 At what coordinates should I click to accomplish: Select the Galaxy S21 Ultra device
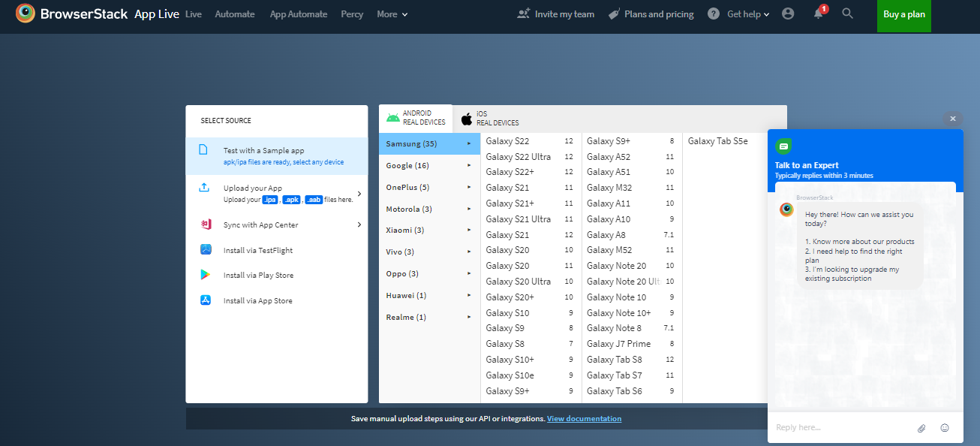pyautogui.click(x=531, y=219)
